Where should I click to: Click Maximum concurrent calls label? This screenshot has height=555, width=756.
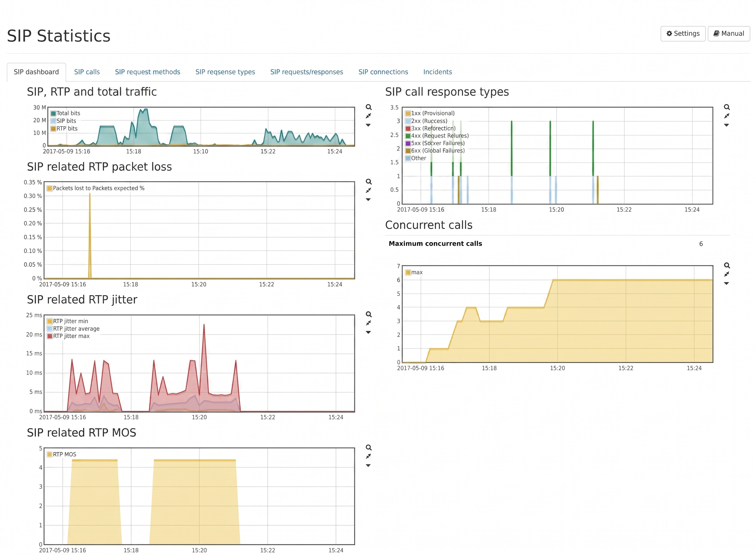point(435,243)
